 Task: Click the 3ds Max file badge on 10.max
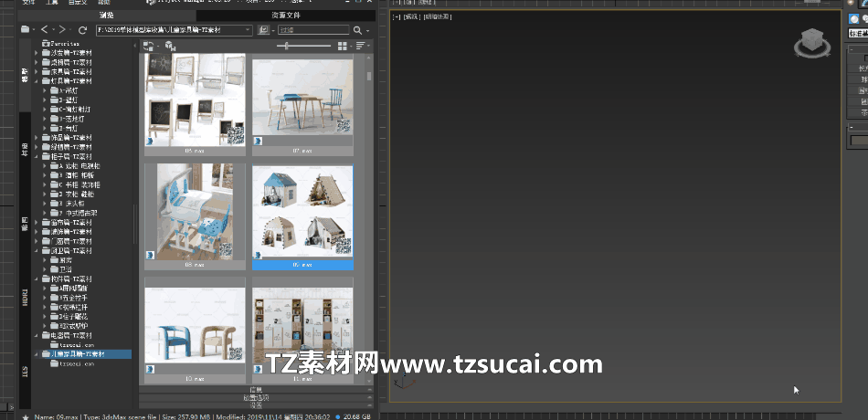150,369
